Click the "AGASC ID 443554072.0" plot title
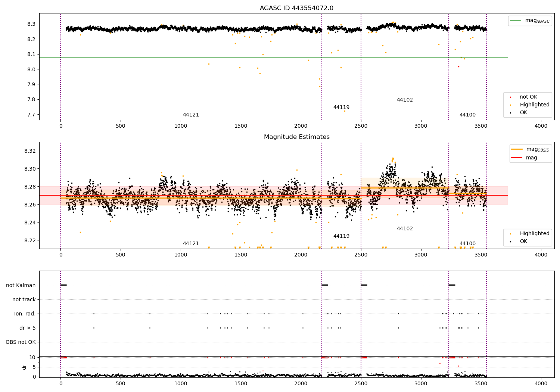This screenshot has height=392, width=560. pyautogui.click(x=296, y=8)
